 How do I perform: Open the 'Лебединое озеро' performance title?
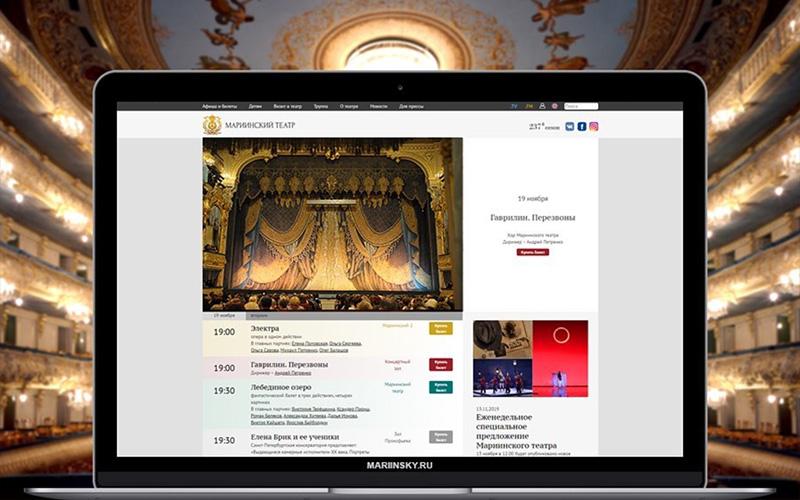(x=281, y=387)
